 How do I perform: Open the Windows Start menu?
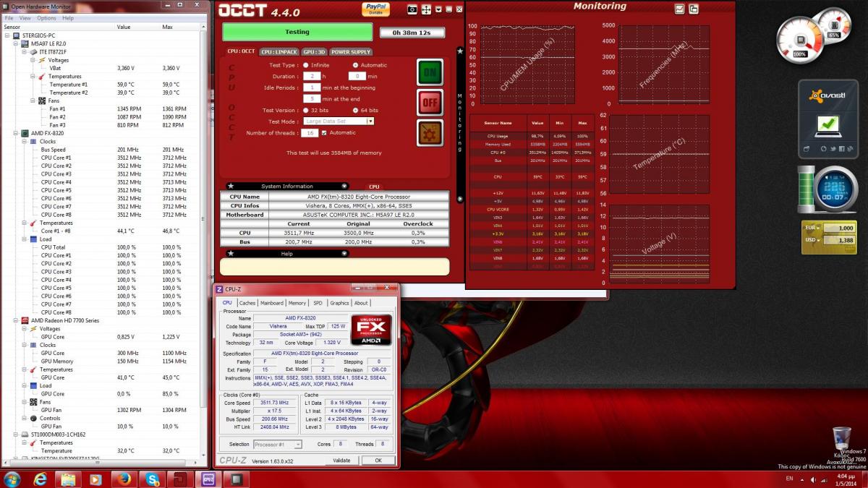pos(13,479)
